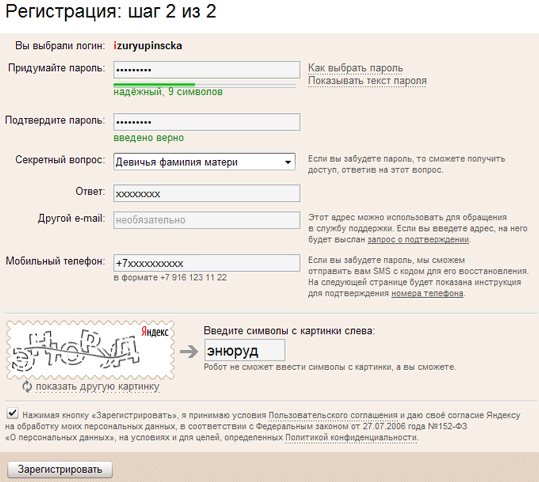Open 'Как выбрать пароль' help link
539x482 pixels.
pyautogui.click(x=355, y=68)
